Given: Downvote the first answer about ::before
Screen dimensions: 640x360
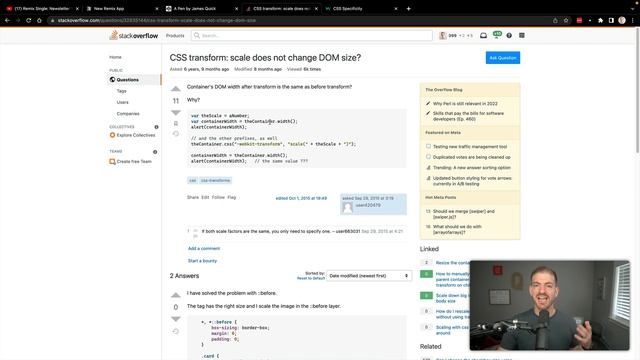Looking at the screenshot, I should point(176,319).
